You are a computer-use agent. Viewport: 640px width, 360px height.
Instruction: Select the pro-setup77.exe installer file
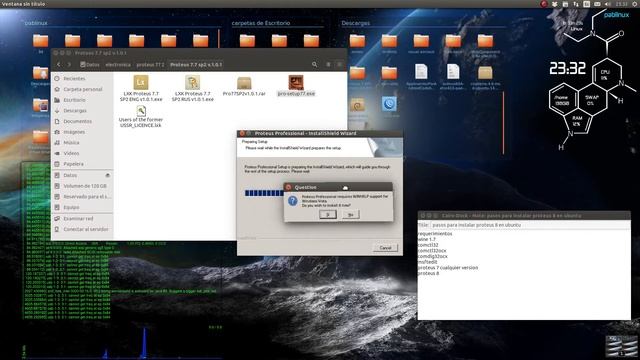point(296,86)
